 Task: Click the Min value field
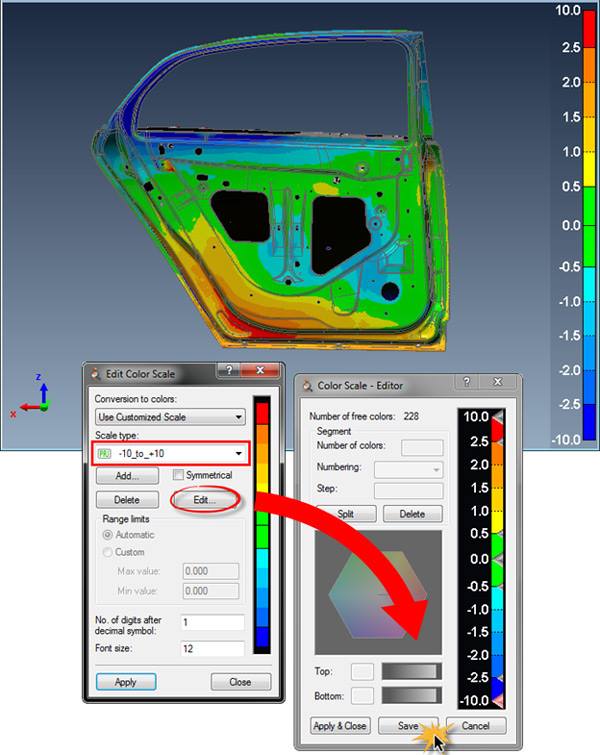pyautogui.click(x=210, y=591)
